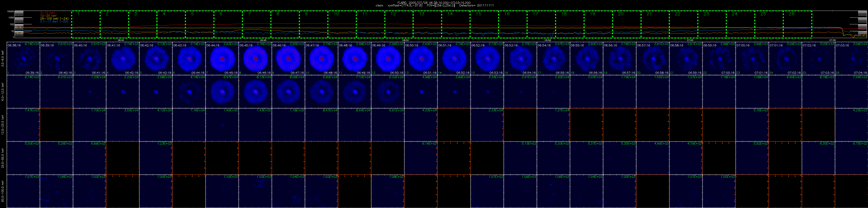Open the 3.0-6.0 keV image starting 06:55:16

pos(586,58)
